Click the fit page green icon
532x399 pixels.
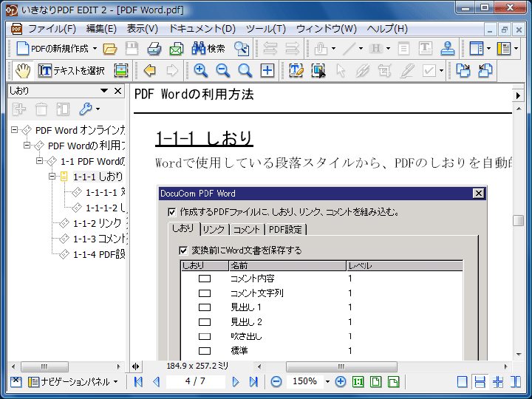(375, 382)
